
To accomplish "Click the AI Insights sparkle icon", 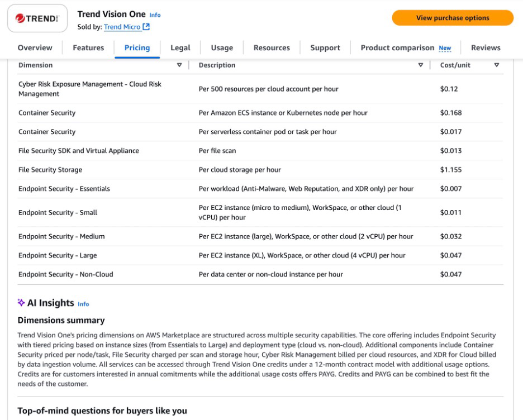I will 21,303.
